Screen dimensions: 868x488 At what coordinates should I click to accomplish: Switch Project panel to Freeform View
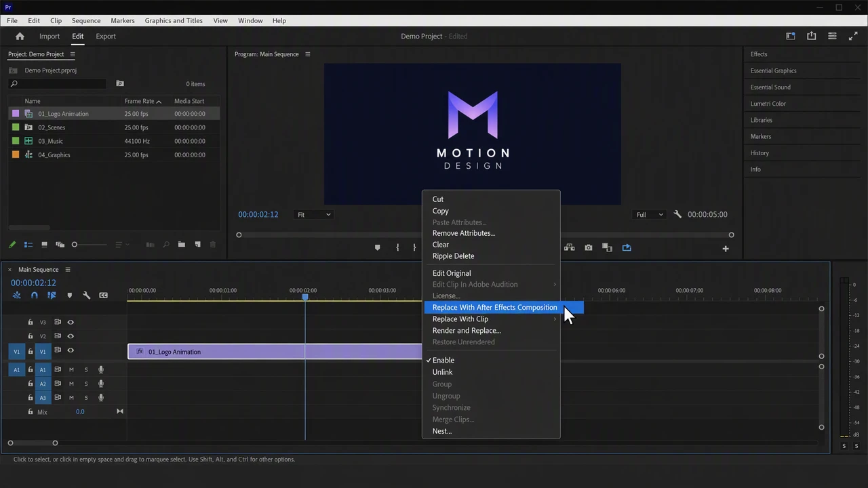click(x=60, y=245)
